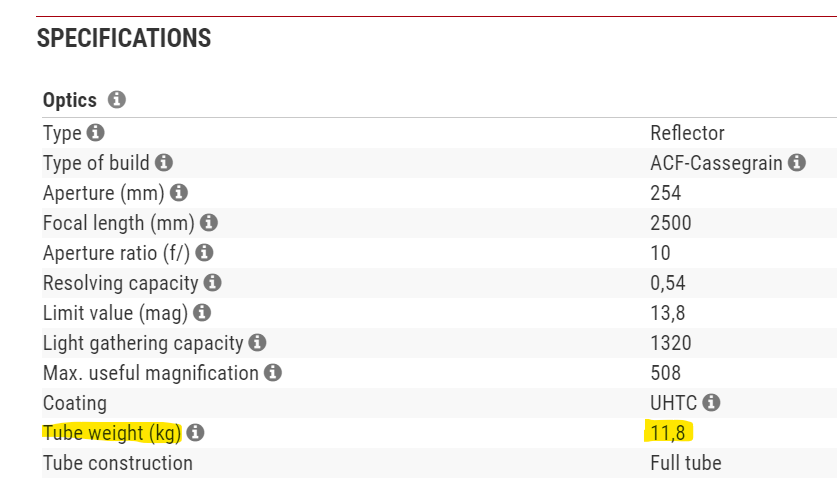The image size is (837, 492).
Task: Open the Aperture ratio info icon
Action: tap(206, 253)
